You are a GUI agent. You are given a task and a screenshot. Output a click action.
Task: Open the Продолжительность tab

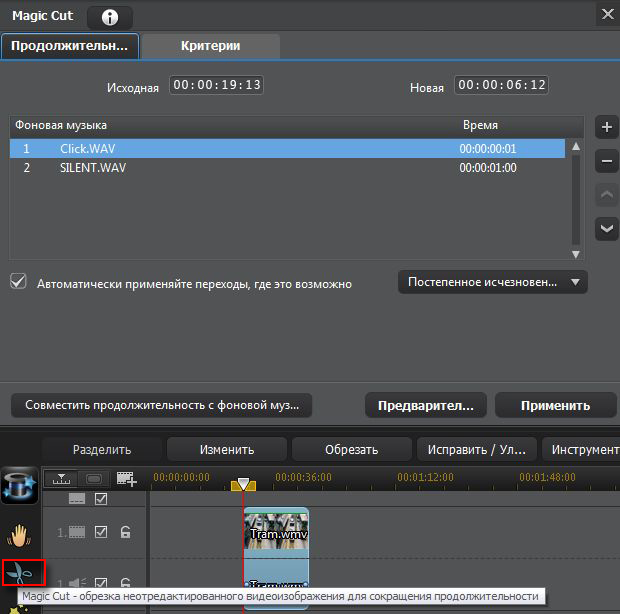pyautogui.click(x=69, y=45)
